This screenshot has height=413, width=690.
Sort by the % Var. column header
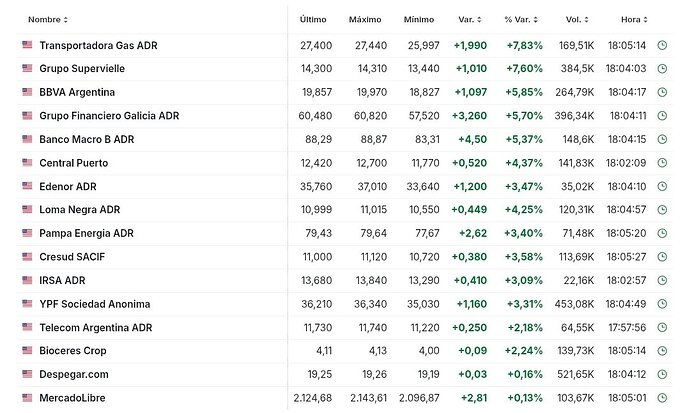(x=521, y=19)
